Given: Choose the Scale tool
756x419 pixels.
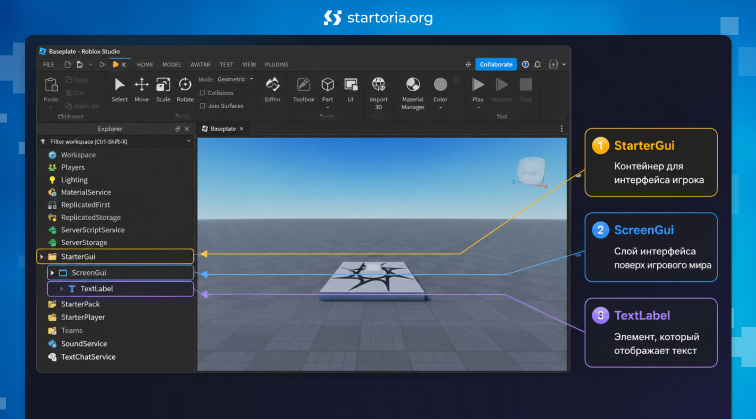Looking at the screenshot, I should 163,85.
